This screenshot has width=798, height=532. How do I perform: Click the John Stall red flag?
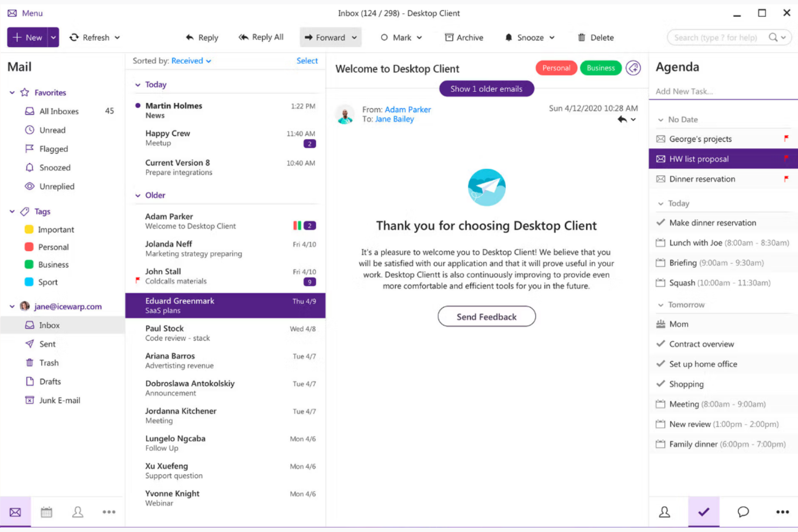[x=138, y=280]
